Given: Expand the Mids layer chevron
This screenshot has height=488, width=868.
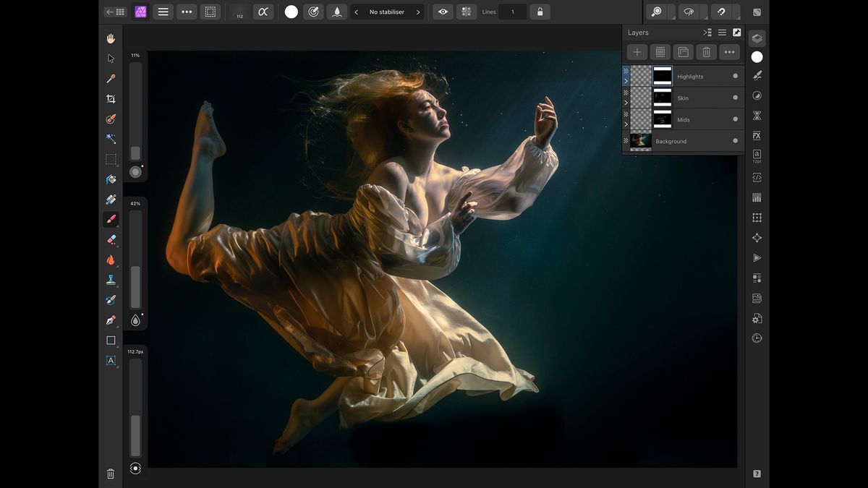Looking at the screenshot, I should tap(626, 124).
